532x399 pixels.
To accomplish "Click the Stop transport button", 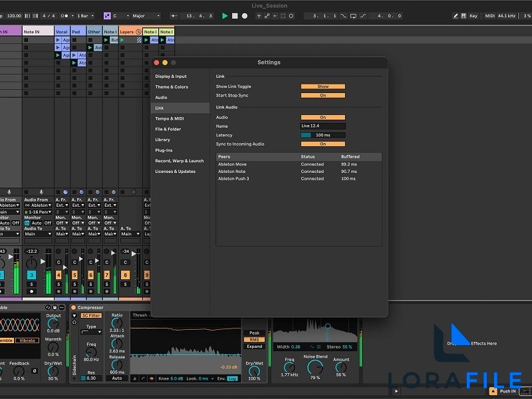I will (x=235, y=16).
